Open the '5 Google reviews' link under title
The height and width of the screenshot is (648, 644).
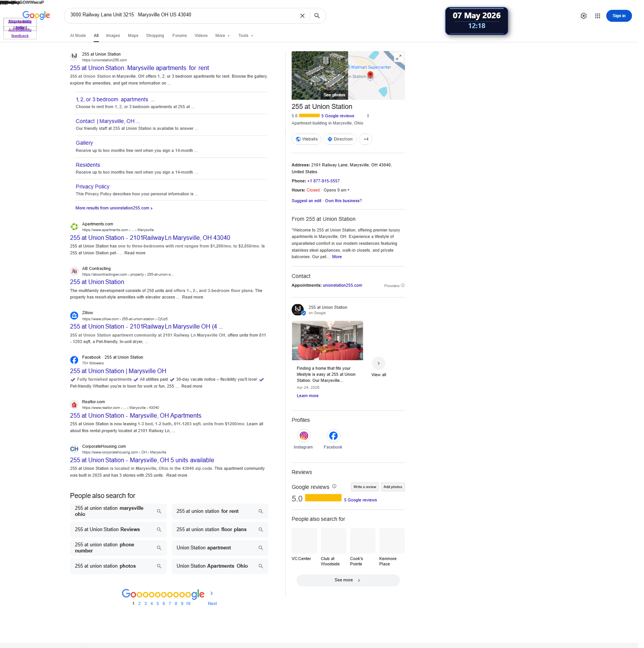(x=338, y=116)
